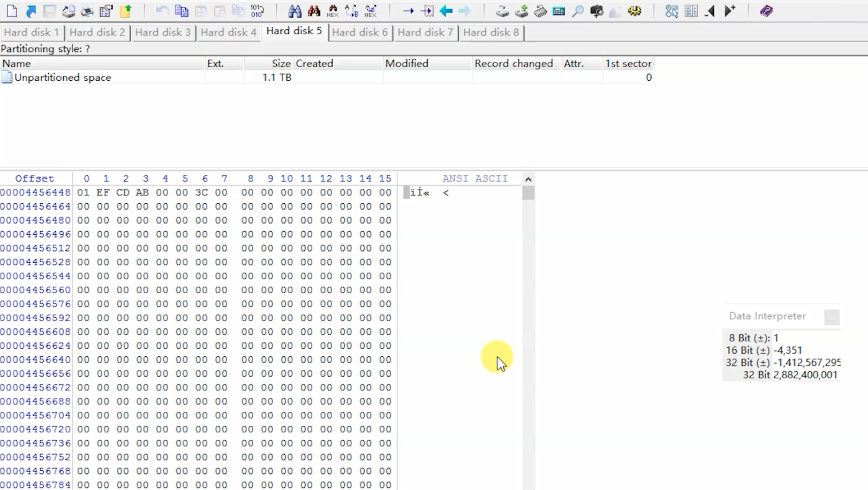The width and height of the screenshot is (868, 490).
Task: Click the Find Text binoculars icon
Action: pos(295,11)
